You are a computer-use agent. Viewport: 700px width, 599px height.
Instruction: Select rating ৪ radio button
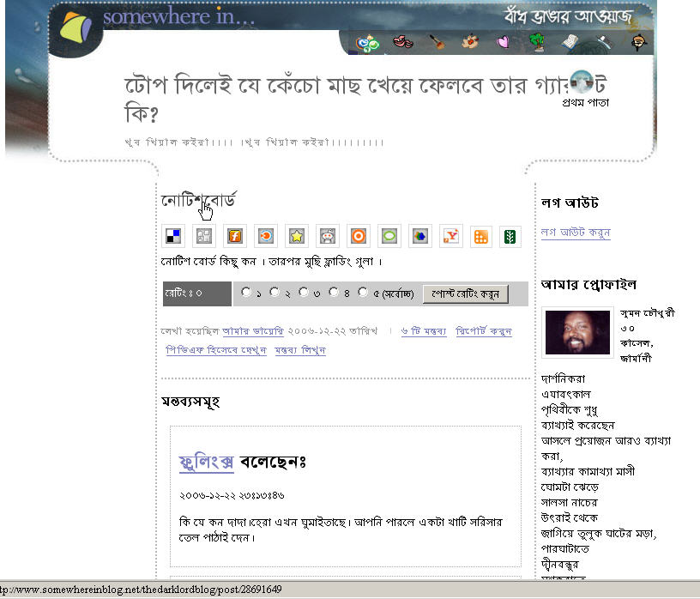coord(334,292)
